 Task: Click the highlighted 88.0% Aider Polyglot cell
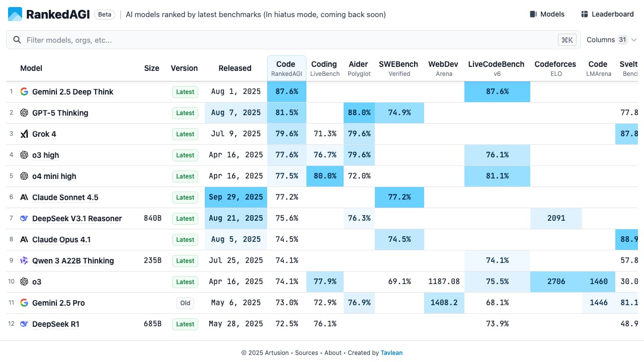click(x=359, y=113)
